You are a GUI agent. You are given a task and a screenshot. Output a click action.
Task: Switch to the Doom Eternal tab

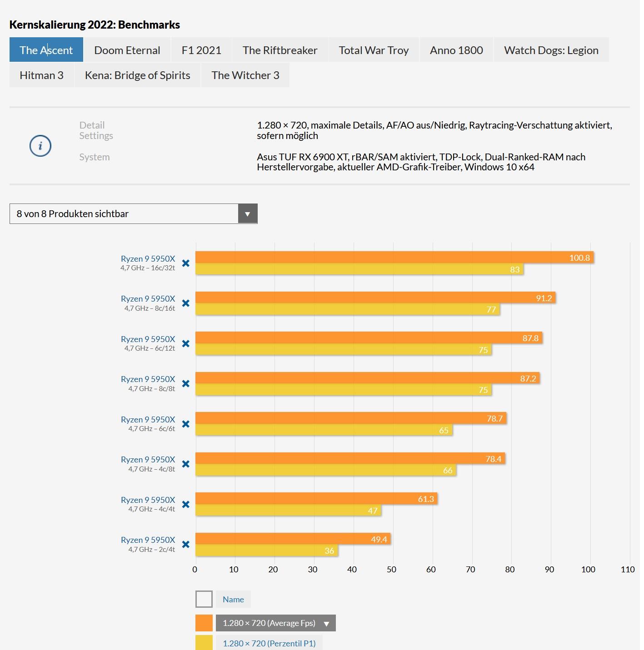(x=127, y=50)
